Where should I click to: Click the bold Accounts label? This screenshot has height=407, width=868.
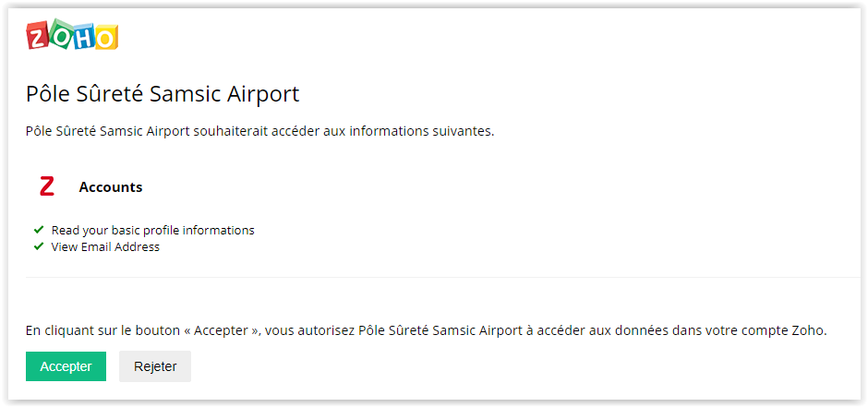tap(111, 187)
